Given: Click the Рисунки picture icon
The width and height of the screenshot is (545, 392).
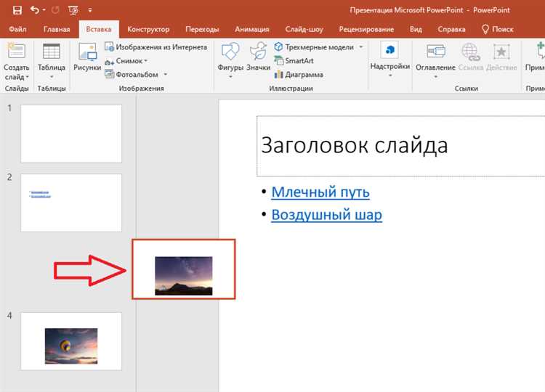Looking at the screenshot, I should pyautogui.click(x=87, y=52).
